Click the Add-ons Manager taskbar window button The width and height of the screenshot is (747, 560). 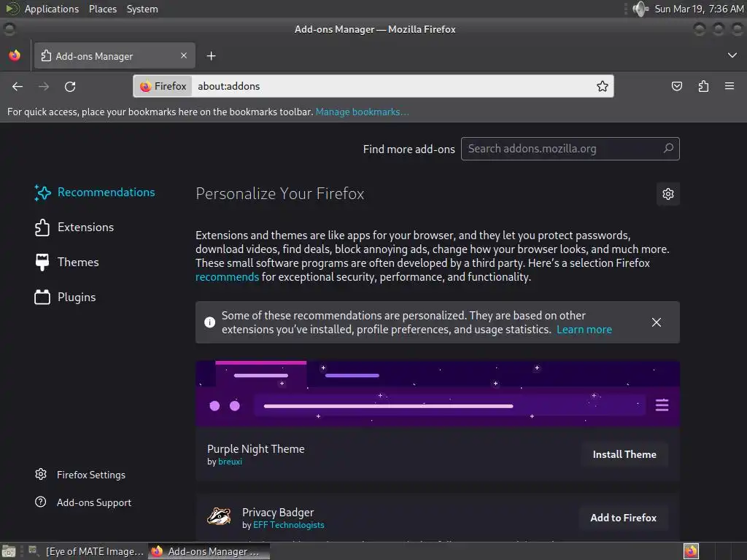tap(209, 551)
